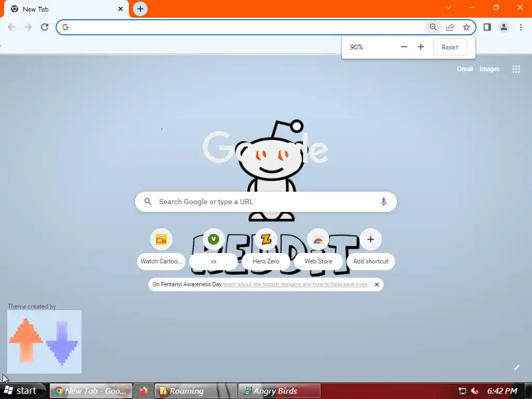Open the Gmail link
The image size is (532, 399).
click(x=465, y=69)
